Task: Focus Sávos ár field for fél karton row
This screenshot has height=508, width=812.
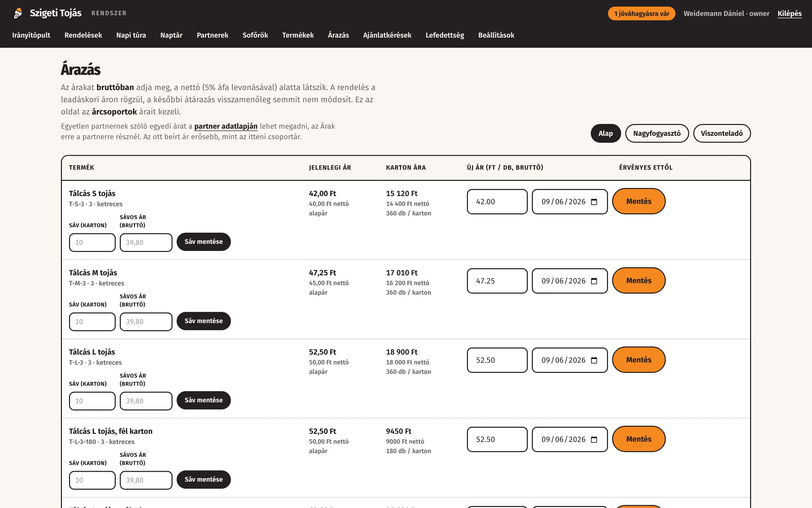Action: pyautogui.click(x=146, y=480)
